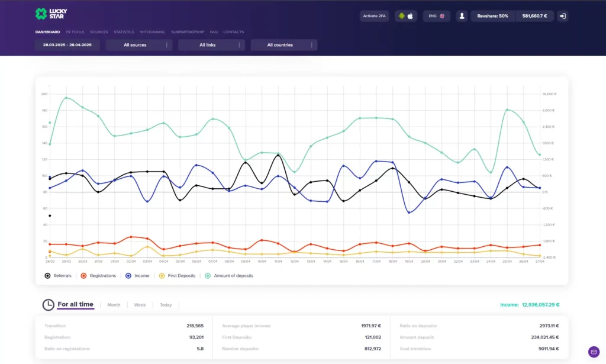
Task: Open the user profile icon
Action: 462,15
